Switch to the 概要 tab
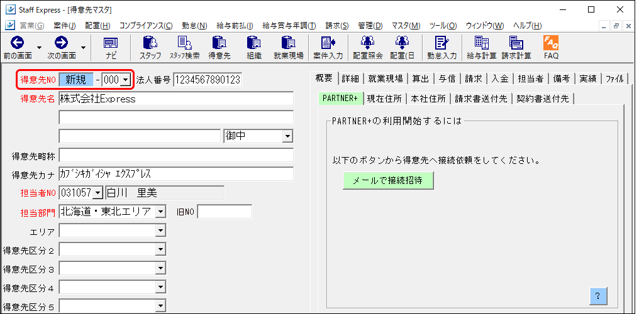Screen dimensions: 644x314 click(324, 78)
